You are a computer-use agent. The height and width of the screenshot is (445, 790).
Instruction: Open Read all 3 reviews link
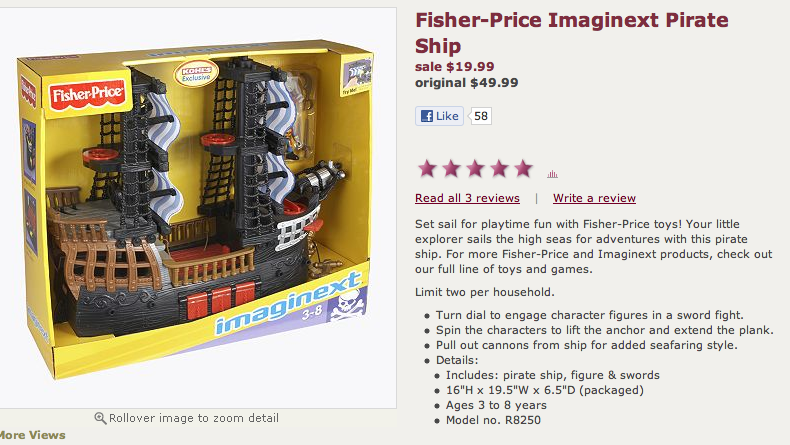(x=467, y=198)
